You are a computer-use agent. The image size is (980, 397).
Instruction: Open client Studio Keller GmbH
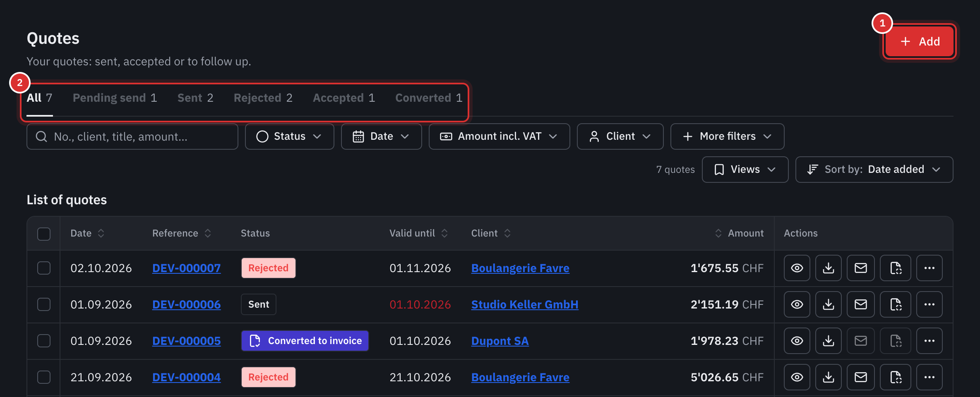(x=524, y=304)
